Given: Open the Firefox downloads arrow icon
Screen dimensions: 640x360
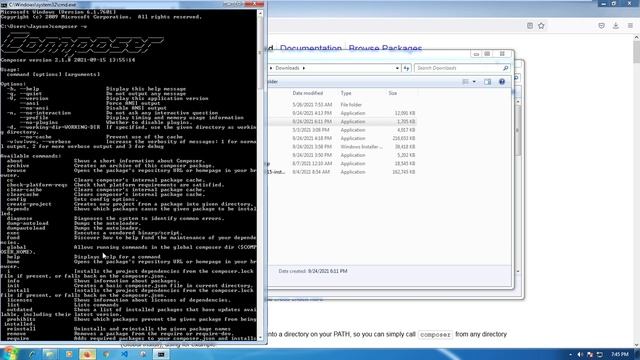Looking at the screenshot, I should coord(616,26).
